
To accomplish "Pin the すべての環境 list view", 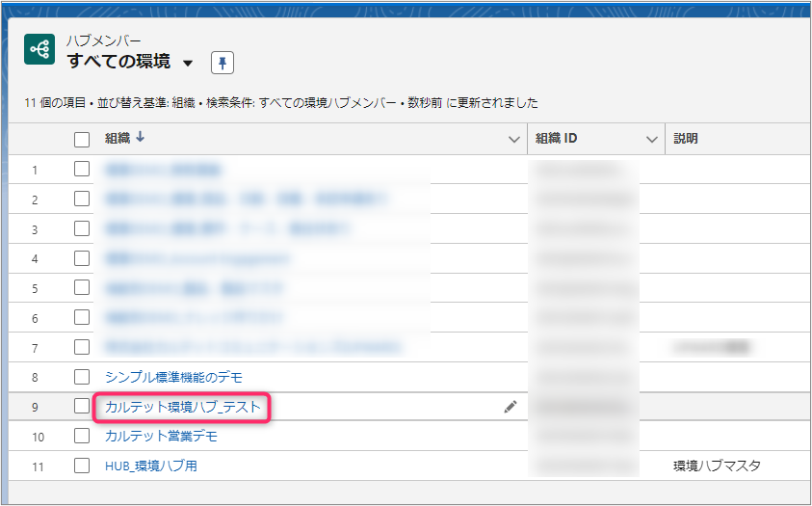I will 223,63.
